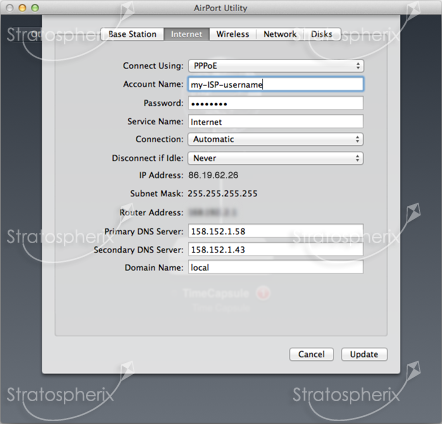442x424 pixels.
Task: Go to the Network tab
Action: coord(280,34)
